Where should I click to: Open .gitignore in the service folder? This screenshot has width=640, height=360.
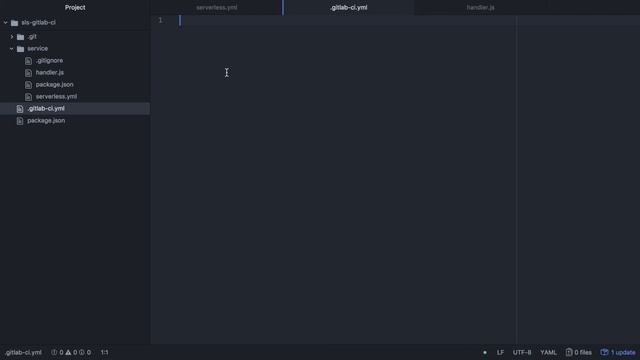point(49,60)
